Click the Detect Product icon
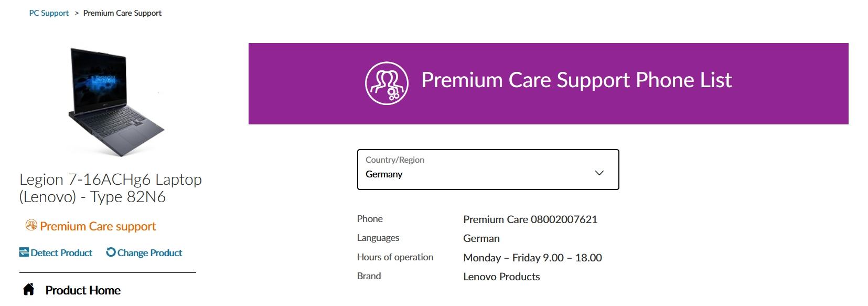 pos(24,252)
